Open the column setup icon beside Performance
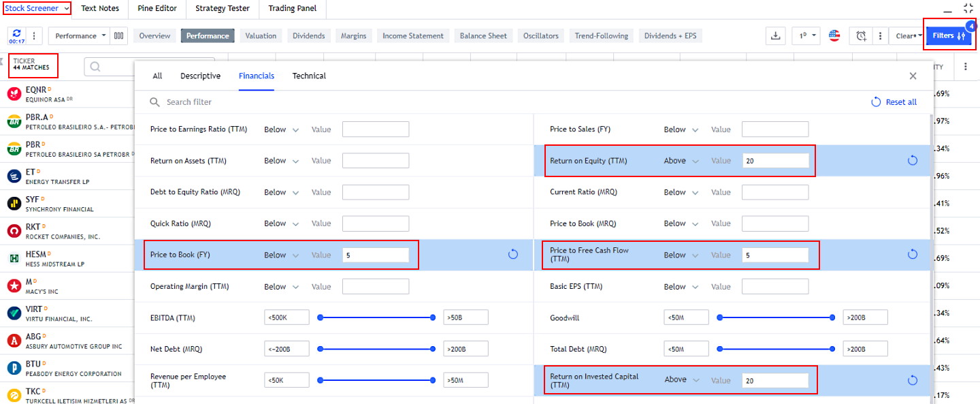This screenshot has height=404, width=980. pos(119,36)
